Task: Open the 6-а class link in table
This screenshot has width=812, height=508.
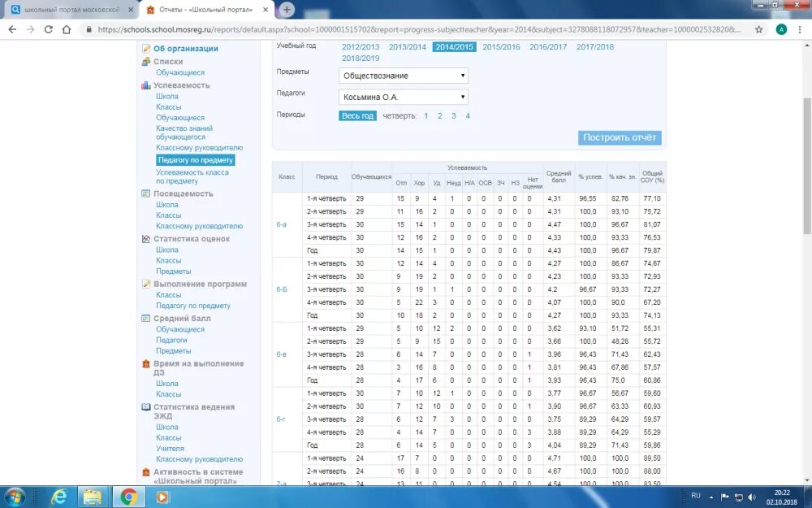Action: point(281,224)
